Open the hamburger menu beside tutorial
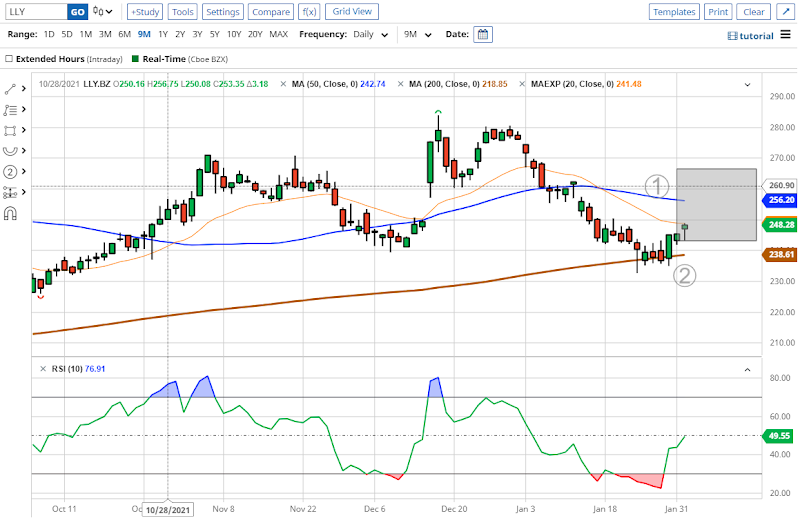 click(x=785, y=34)
